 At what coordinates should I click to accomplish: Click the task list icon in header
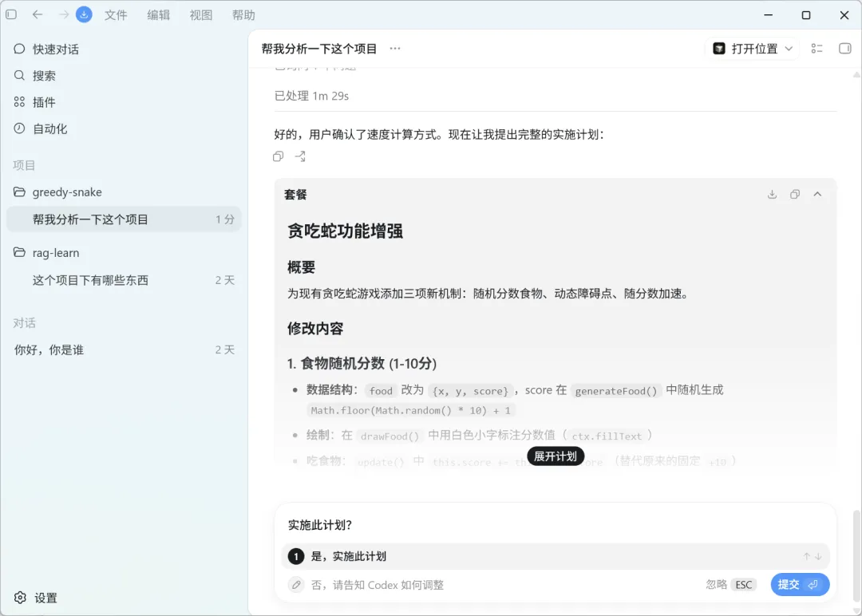click(817, 49)
